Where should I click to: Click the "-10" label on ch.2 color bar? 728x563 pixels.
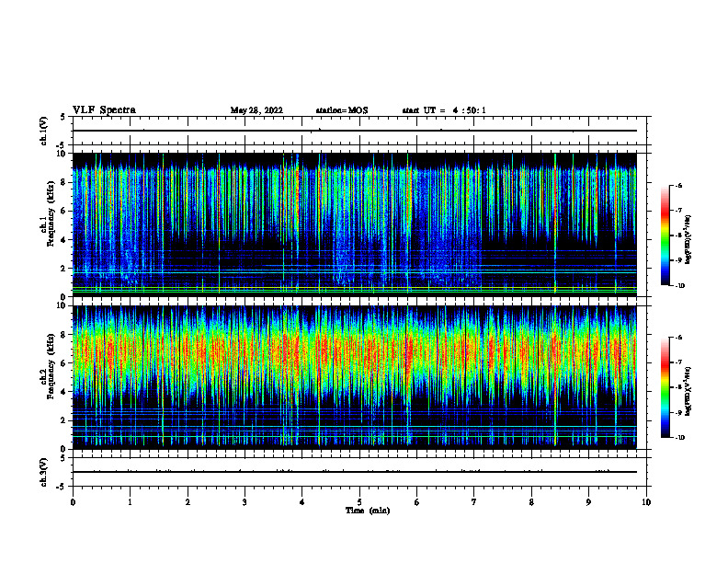pyautogui.click(x=680, y=438)
